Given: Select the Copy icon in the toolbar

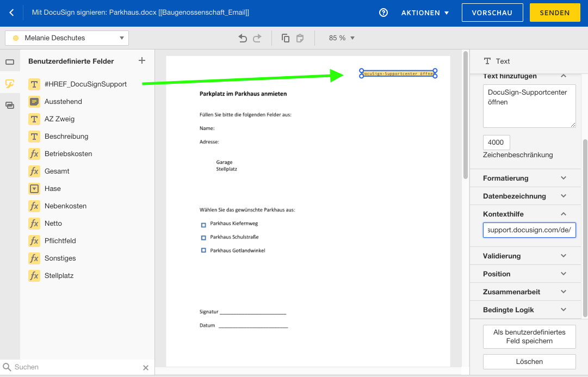Looking at the screenshot, I should coord(285,38).
